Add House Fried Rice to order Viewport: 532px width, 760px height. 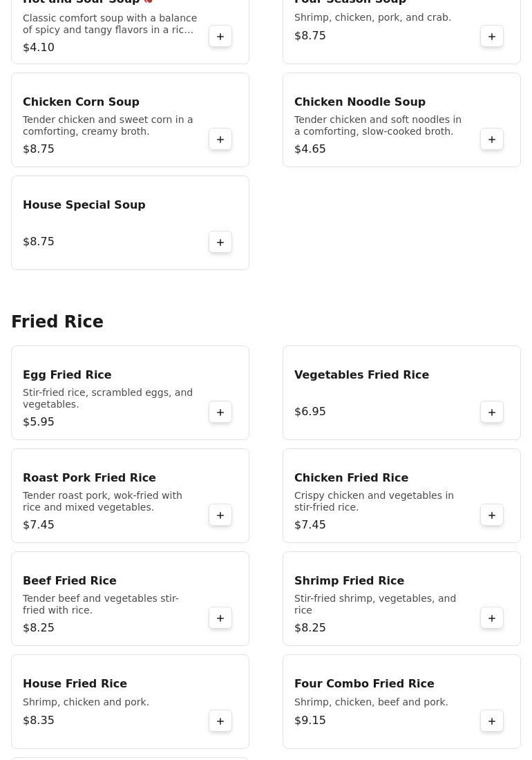tap(220, 721)
